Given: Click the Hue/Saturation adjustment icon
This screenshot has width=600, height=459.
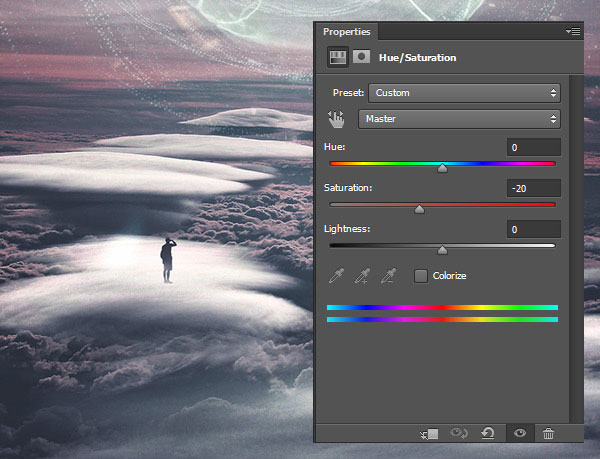Looking at the screenshot, I should point(337,57).
